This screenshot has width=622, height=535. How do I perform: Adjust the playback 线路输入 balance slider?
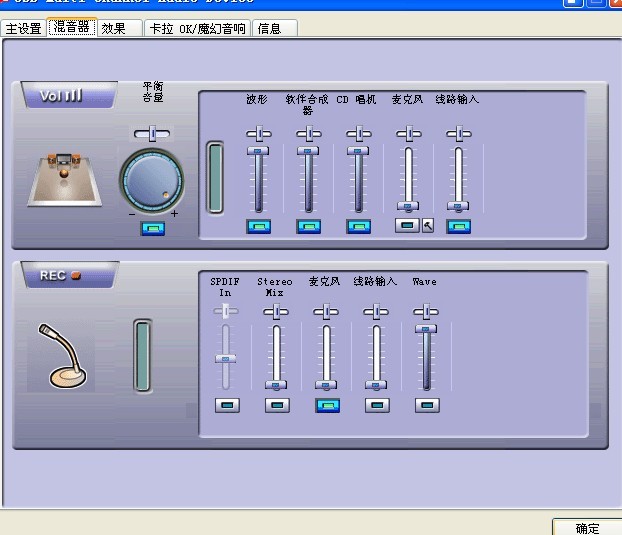pyautogui.click(x=459, y=134)
